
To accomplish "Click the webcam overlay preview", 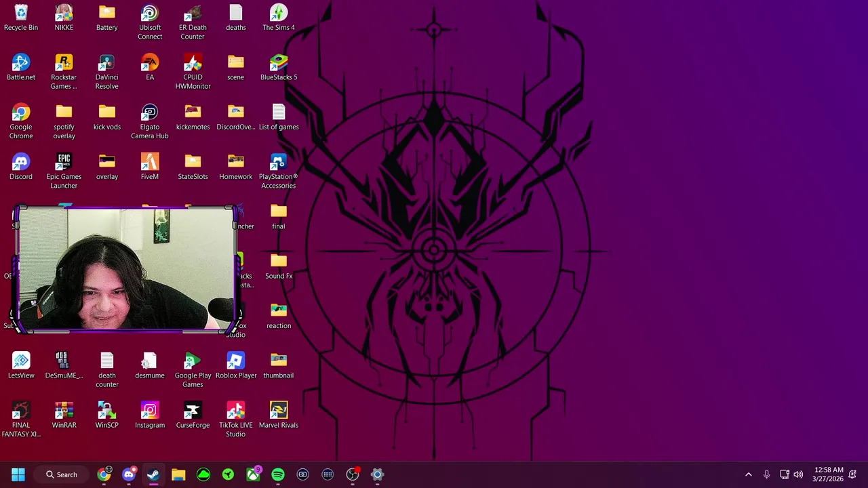I will pos(126,269).
